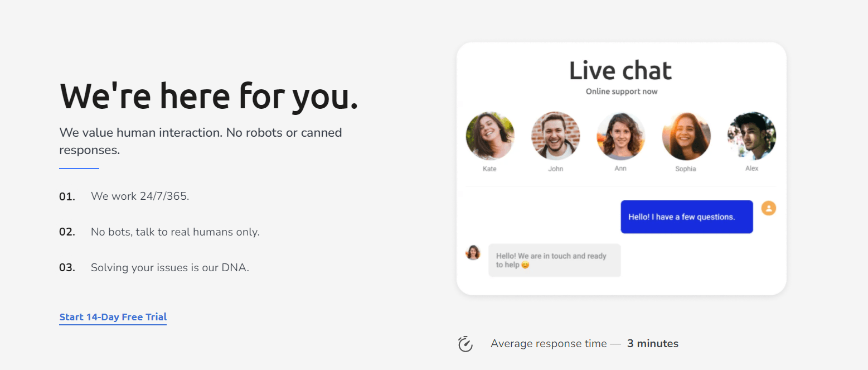Click the stopwatch icon for response time

[x=465, y=344]
